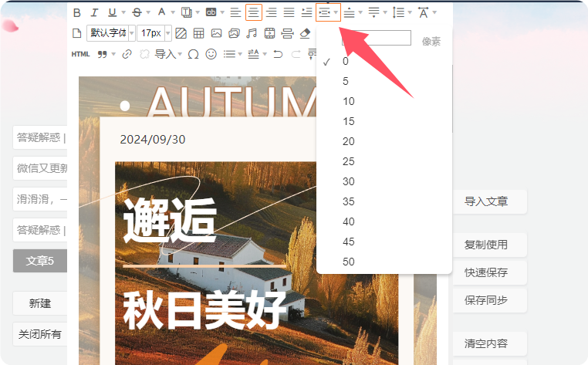This screenshot has height=365, width=588.
Task: Open the 文章5 tab
Action: pos(40,261)
